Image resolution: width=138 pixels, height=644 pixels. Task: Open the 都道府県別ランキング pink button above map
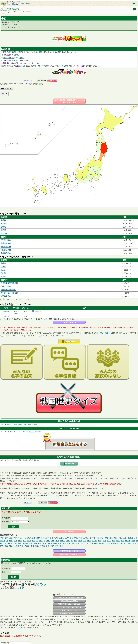[x=69, y=101]
